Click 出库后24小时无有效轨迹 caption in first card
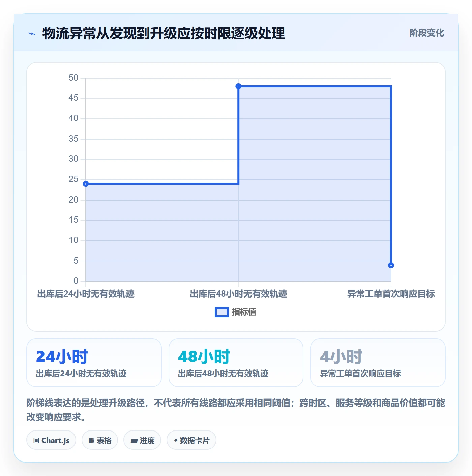Image resolution: width=472 pixels, height=476 pixels. click(81, 374)
